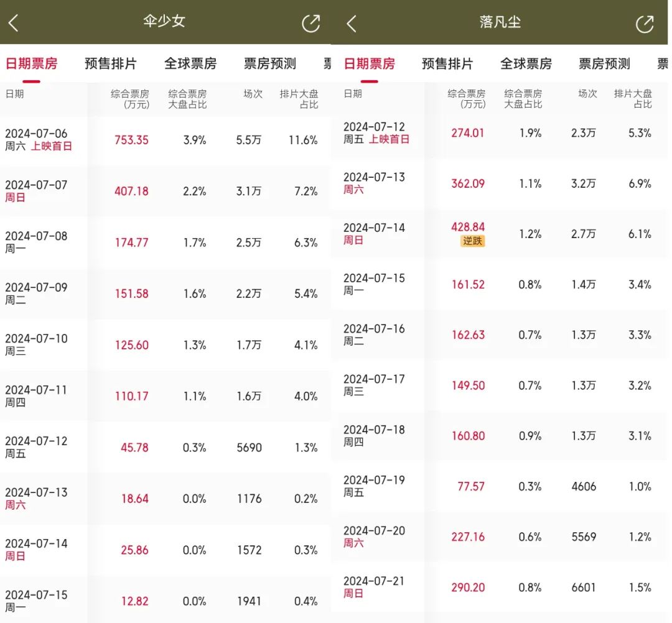The image size is (672, 623).
Task: Open 票房预测 tab under 落凡尘
Action: pos(604,64)
